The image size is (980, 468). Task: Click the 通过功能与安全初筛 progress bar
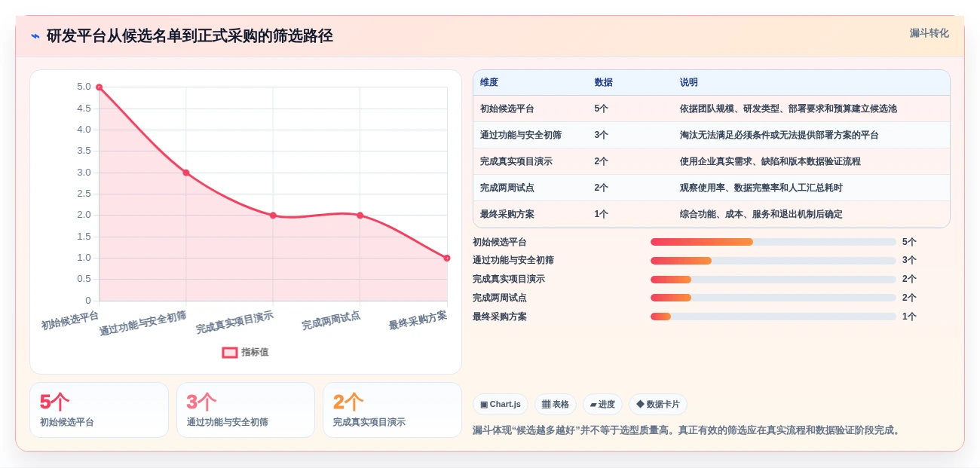[x=773, y=261]
